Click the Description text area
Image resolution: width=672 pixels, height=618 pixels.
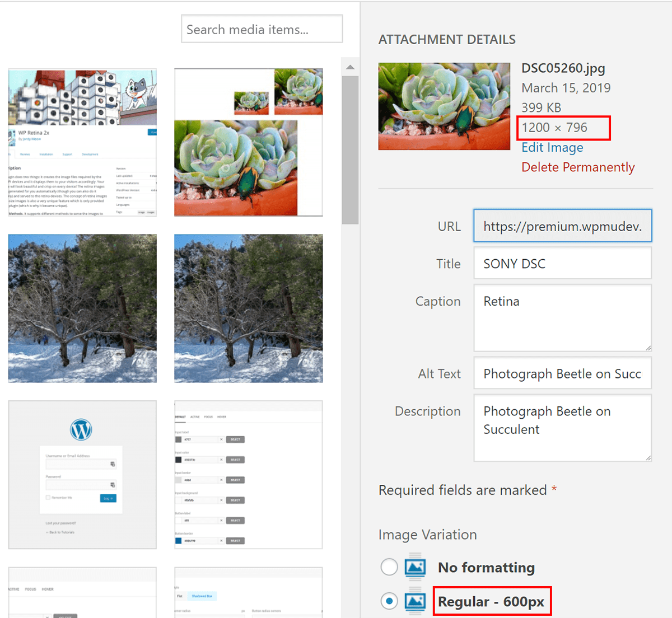click(x=562, y=428)
